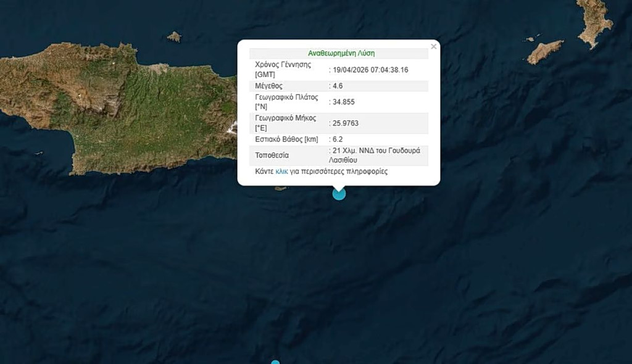The height and width of the screenshot is (364, 632).
Task: Click the earthquake marker at the bottom map edge
Action: click(x=275, y=361)
